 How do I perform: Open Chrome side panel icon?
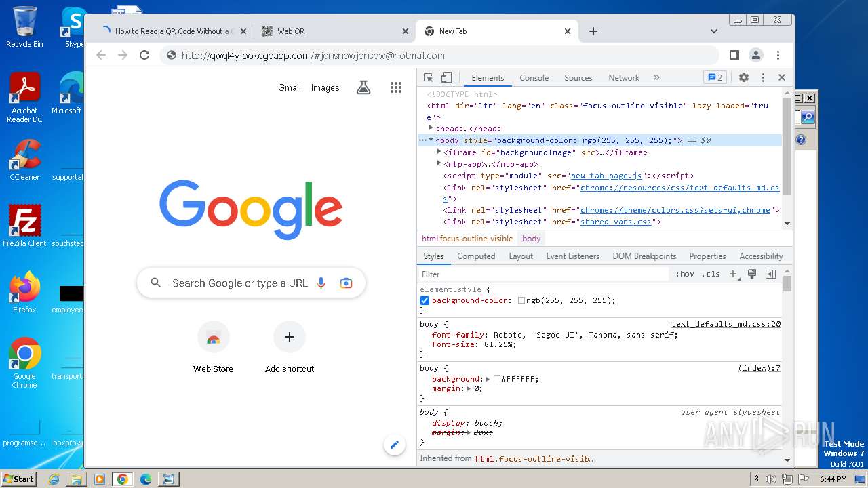click(x=734, y=55)
